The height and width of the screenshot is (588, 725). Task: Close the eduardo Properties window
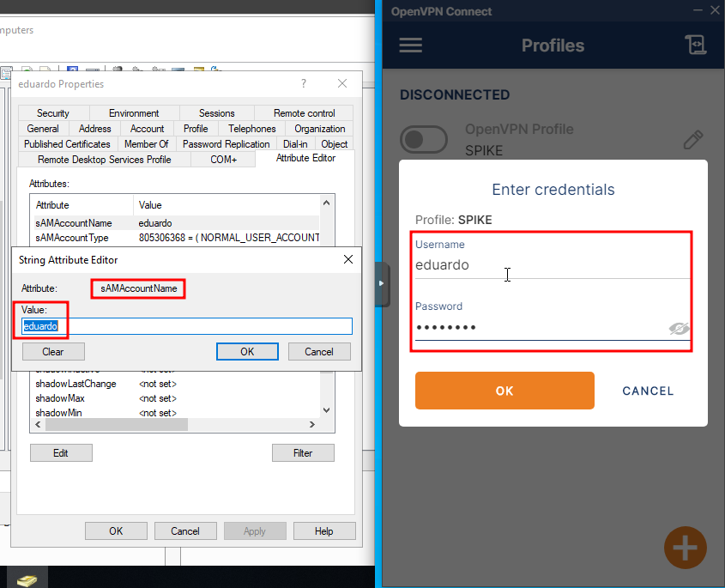(x=342, y=83)
